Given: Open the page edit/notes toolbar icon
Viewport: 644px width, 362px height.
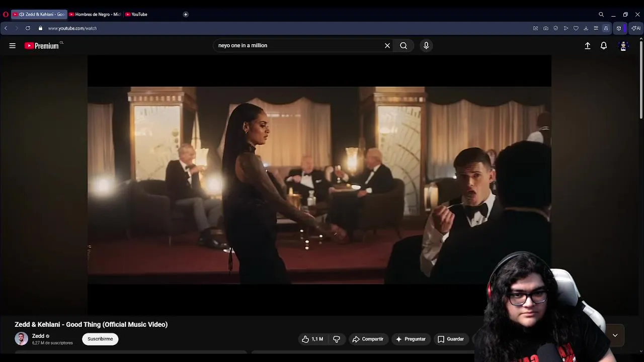Looking at the screenshot, I should pyautogui.click(x=535, y=28).
